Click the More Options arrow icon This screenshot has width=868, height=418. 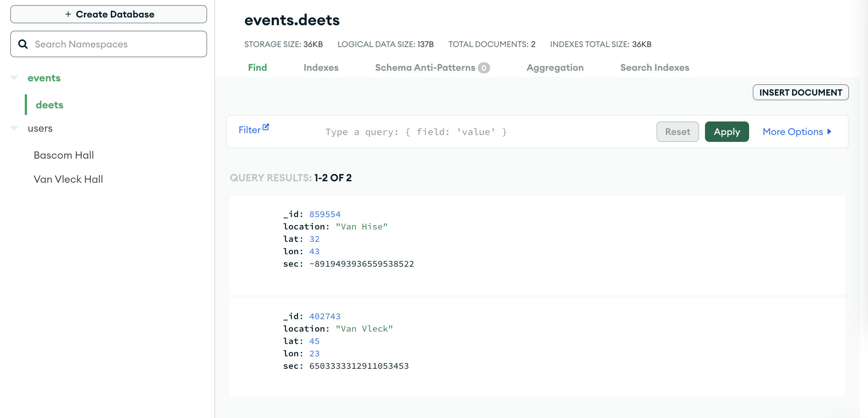[829, 132]
